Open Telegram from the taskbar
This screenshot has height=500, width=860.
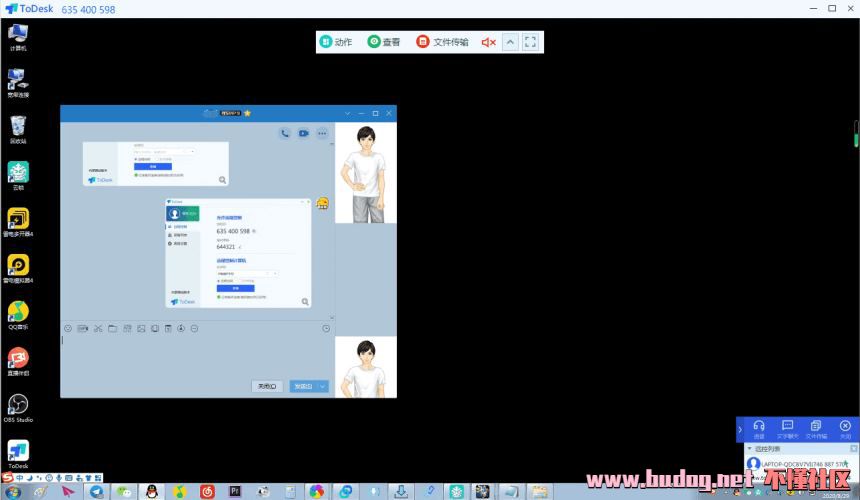coord(97,492)
